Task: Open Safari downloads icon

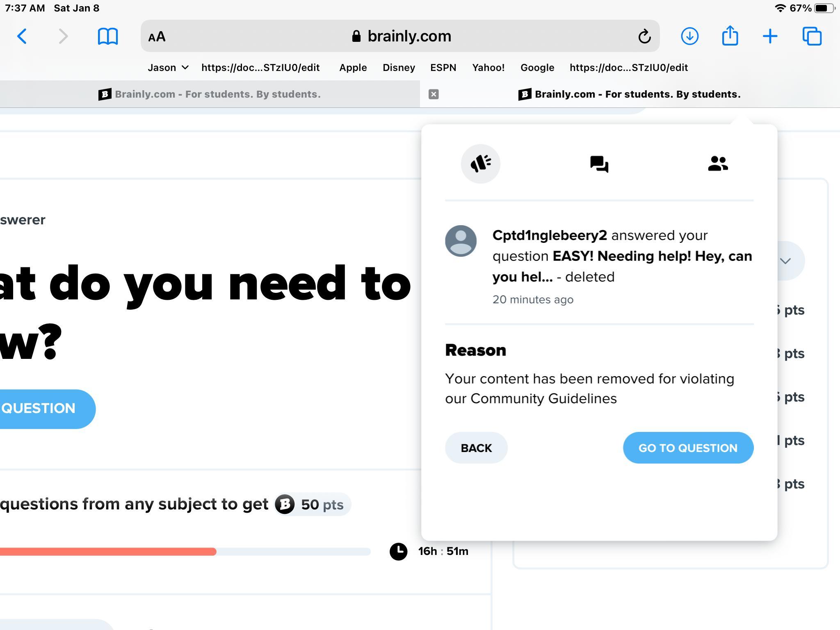Action: 689,36
